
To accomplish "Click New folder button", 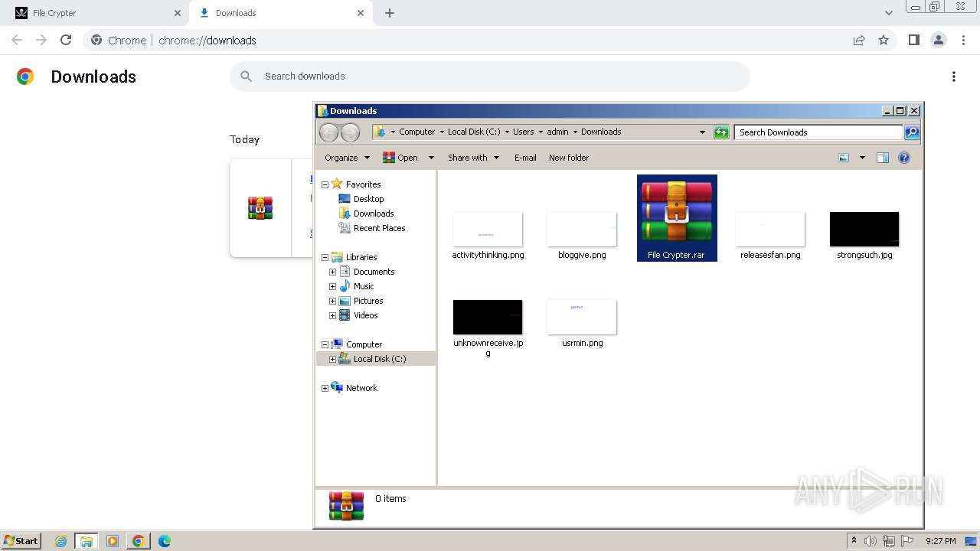I will [569, 158].
